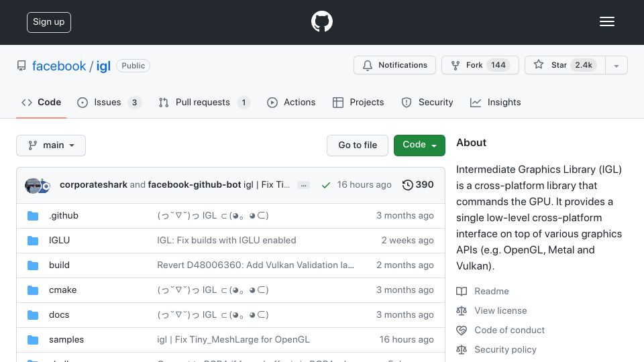Expand the commit message ellipsis button
Screen dimensions: 644x362
click(x=303, y=186)
